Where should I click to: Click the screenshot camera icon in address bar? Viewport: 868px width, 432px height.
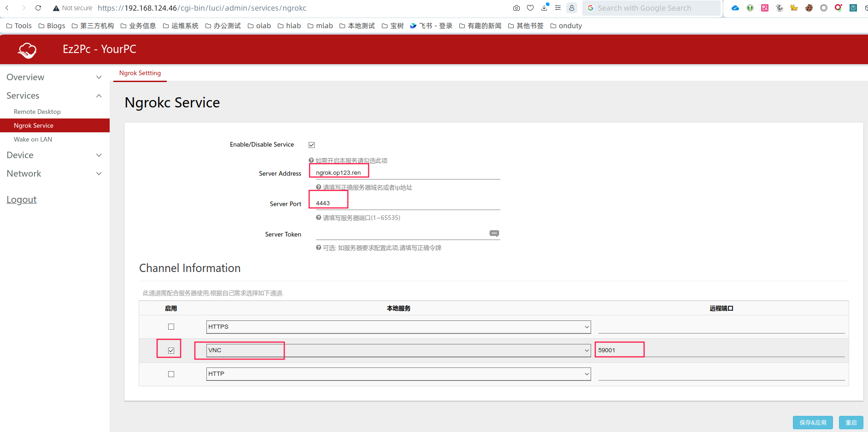coord(516,8)
